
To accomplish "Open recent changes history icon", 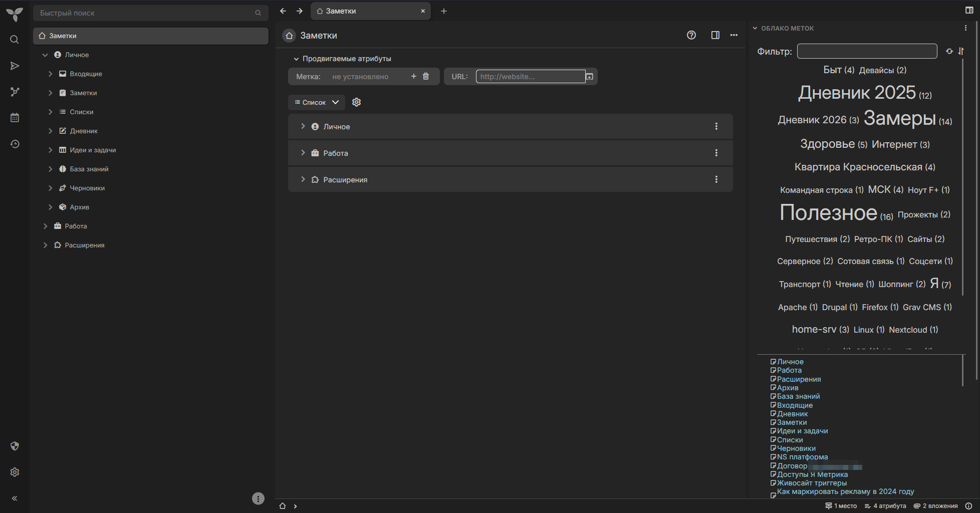I will click(x=15, y=144).
